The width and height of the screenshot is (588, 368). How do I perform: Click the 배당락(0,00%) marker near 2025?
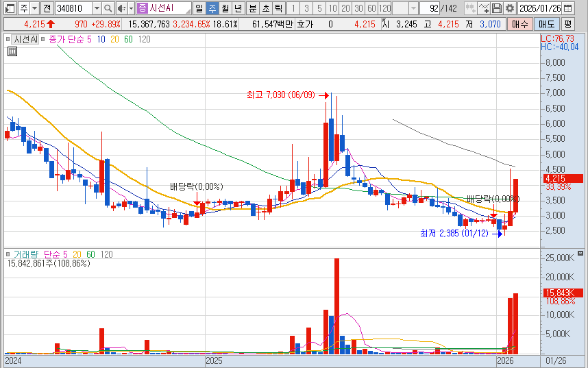click(197, 186)
